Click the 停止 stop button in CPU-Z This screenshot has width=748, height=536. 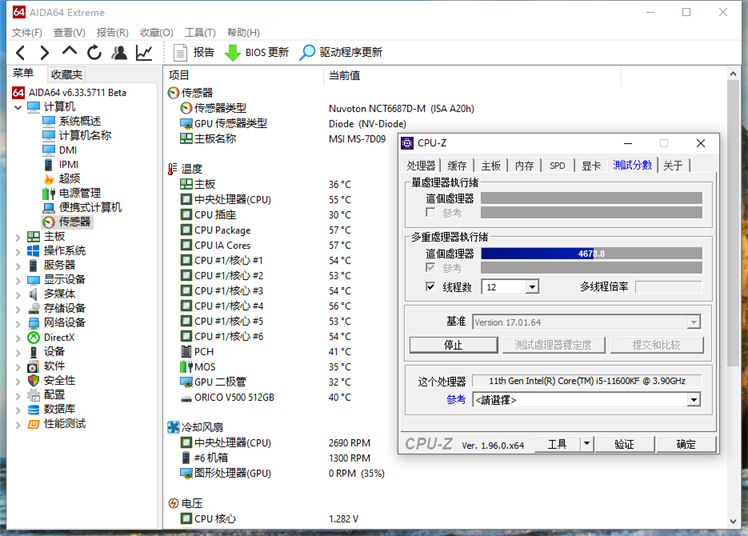(453, 345)
